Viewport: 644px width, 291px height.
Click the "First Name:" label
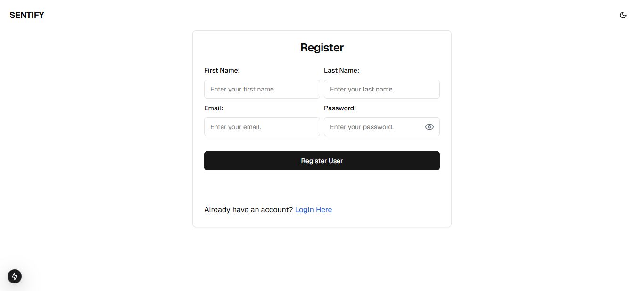pyautogui.click(x=222, y=70)
